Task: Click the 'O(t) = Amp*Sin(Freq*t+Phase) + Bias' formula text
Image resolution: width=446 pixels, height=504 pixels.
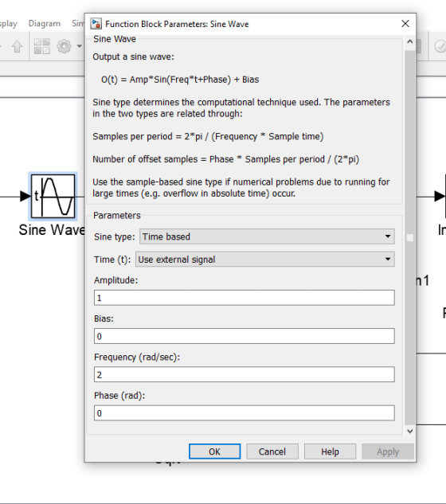Action: pyautogui.click(x=180, y=80)
